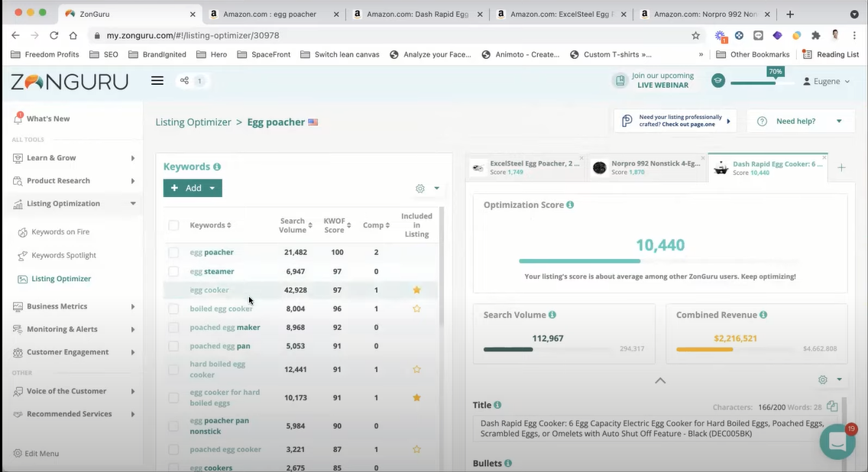Viewport: 868px width, 472px height.
Task: Click the Edit Menu gear in sidebar
Action: pos(18,453)
